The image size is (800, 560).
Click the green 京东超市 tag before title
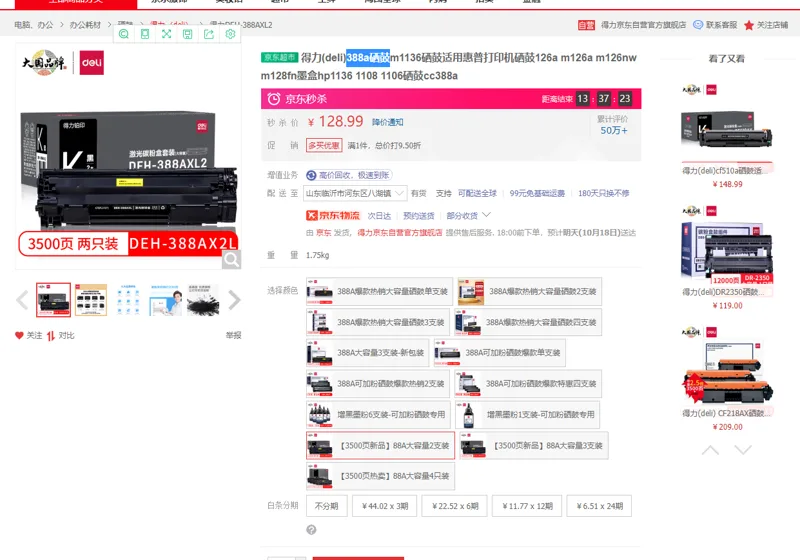[x=280, y=57]
